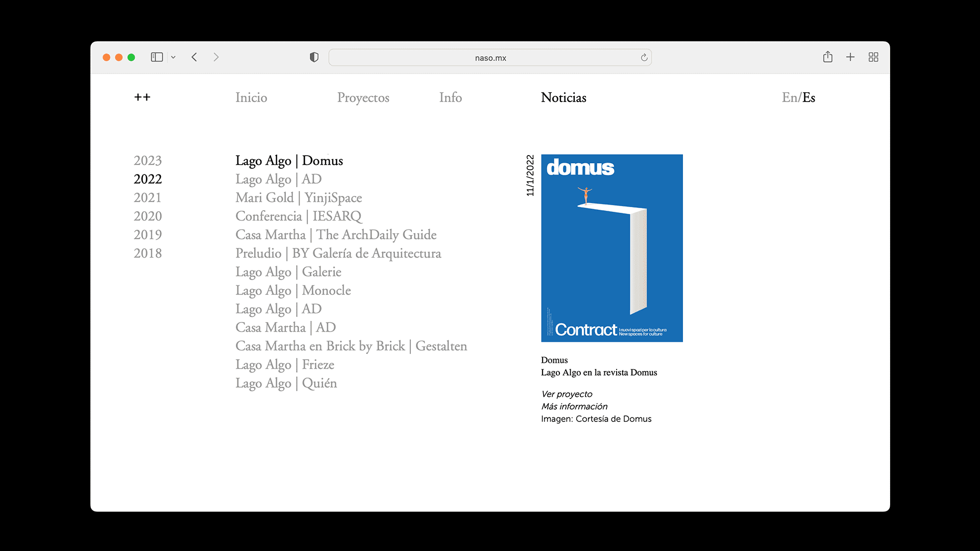Screen dimensions: 980x551
Task: Show the tab overview grid icon
Action: (873, 57)
